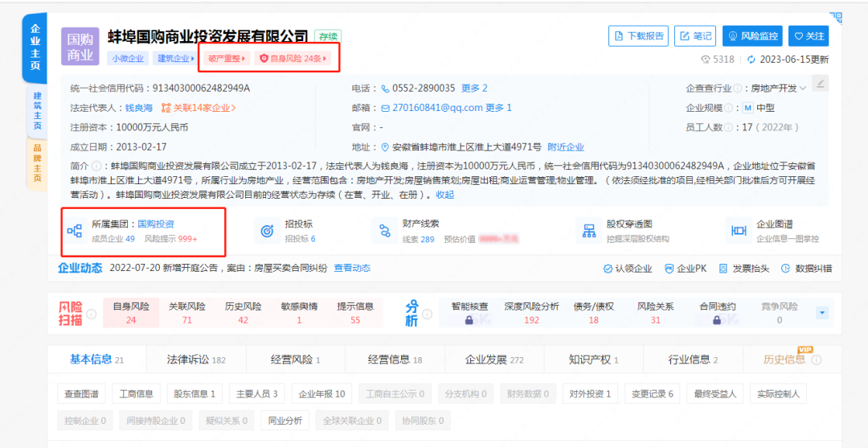Select 提示信息 55 in risk scan
868x448 pixels.
(355, 313)
